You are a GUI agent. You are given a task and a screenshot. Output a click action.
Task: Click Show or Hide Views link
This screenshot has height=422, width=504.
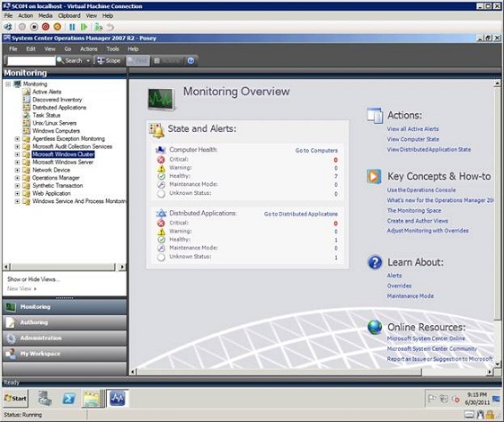point(33,279)
